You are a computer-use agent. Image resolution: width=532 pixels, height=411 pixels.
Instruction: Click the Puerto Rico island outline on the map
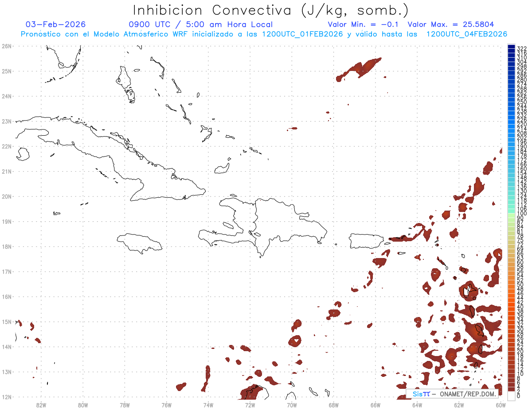pos(366,241)
